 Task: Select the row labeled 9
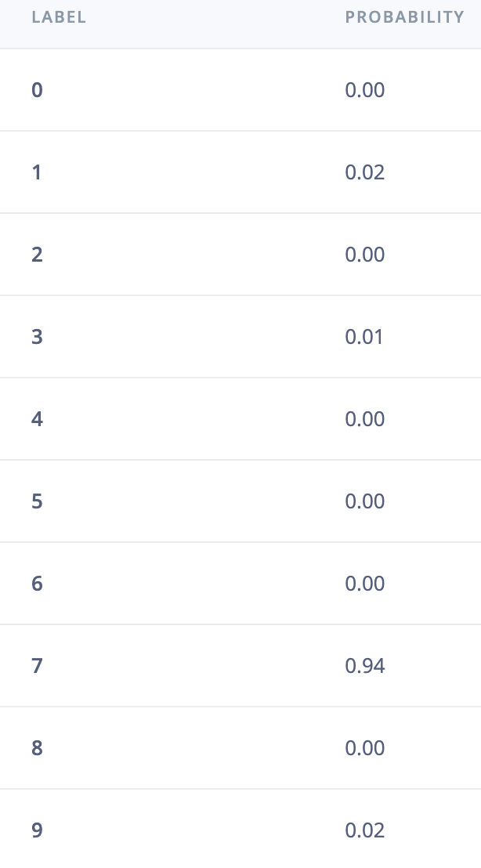[x=240, y=830]
